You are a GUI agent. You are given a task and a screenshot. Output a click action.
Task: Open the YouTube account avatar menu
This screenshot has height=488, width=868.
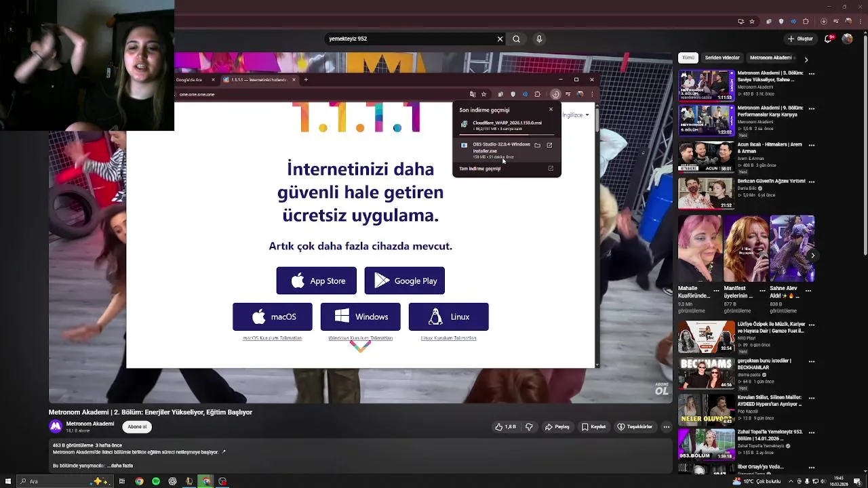[847, 39]
